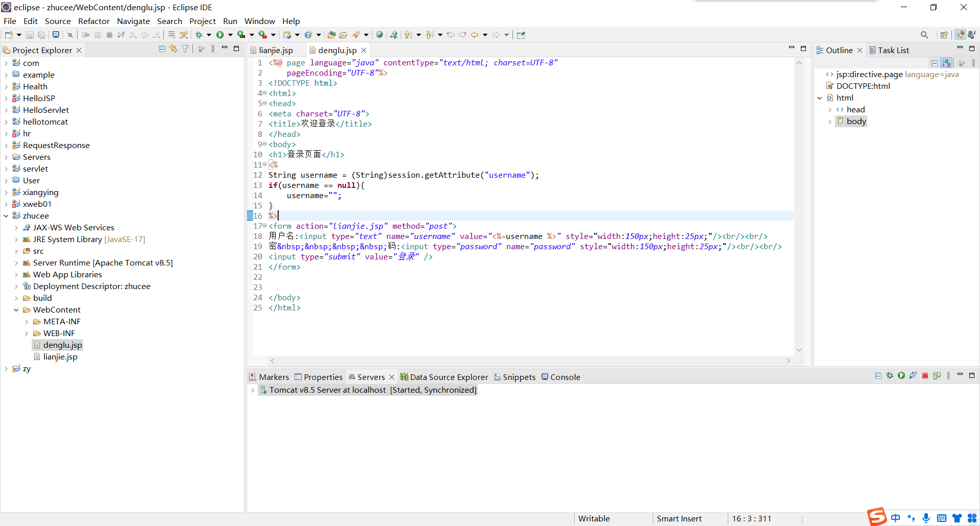Toggle the IME punctuation mode button
This screenshot has width=980, height=526.
point(911,518)
